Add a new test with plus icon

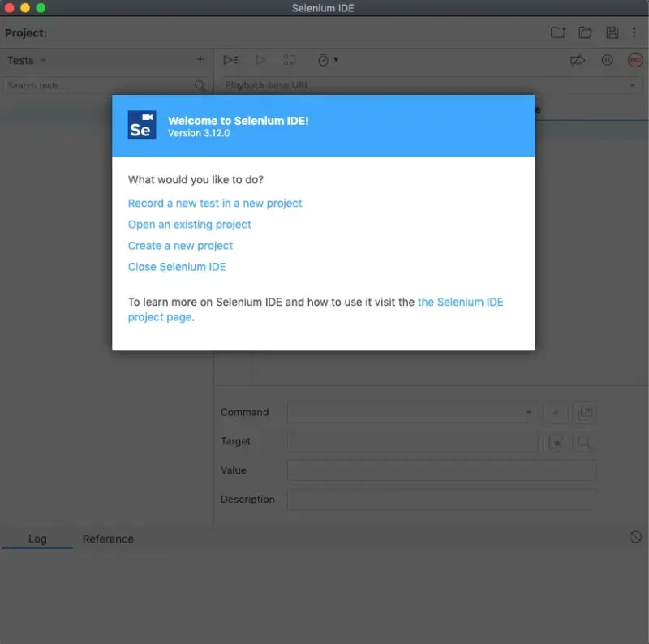[x=200, y=59]
